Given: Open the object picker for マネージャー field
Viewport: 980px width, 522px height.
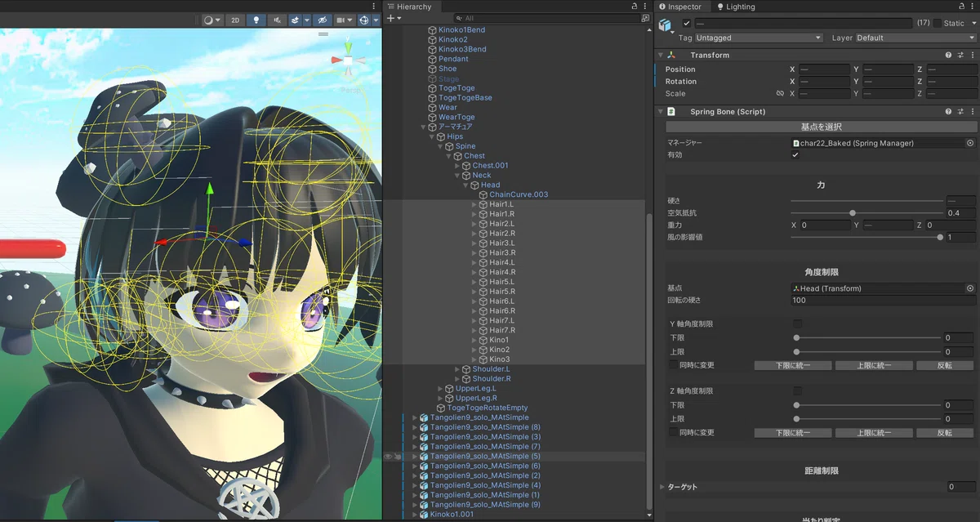Looking at the screenshot, I should pos(970,143).
